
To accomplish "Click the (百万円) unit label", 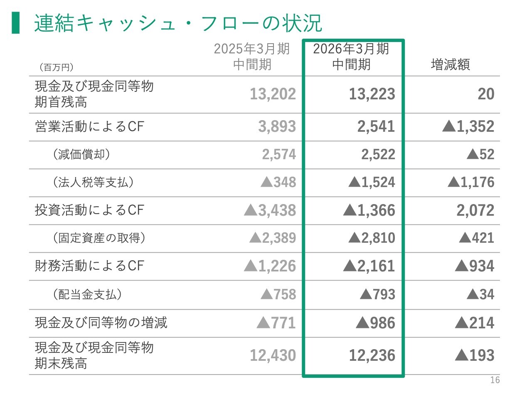I will (x=57, y=67).
